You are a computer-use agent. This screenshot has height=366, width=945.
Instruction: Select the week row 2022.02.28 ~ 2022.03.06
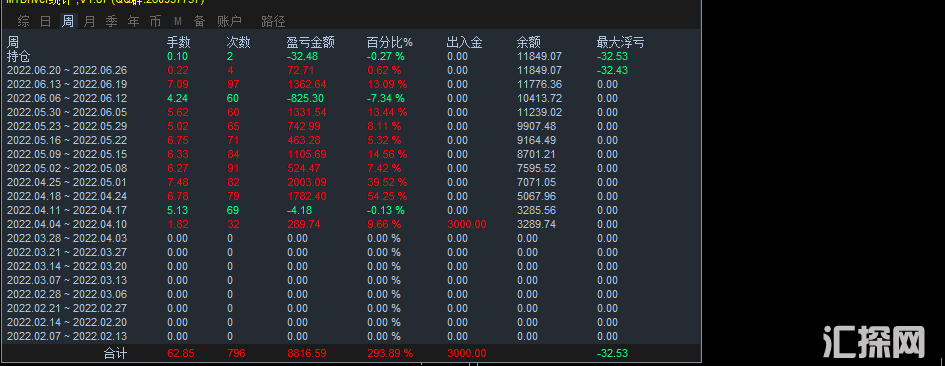click(67, 294)
